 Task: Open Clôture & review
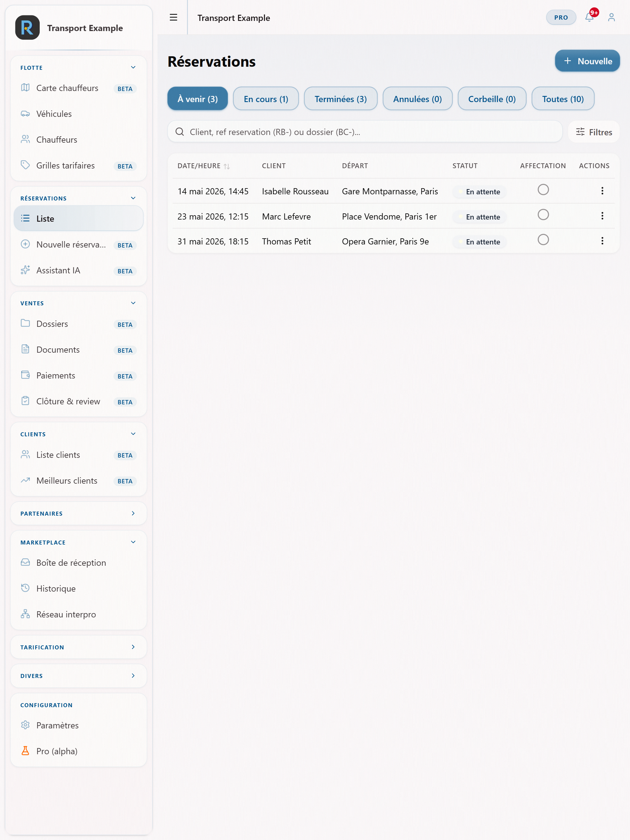click(79, 401)
